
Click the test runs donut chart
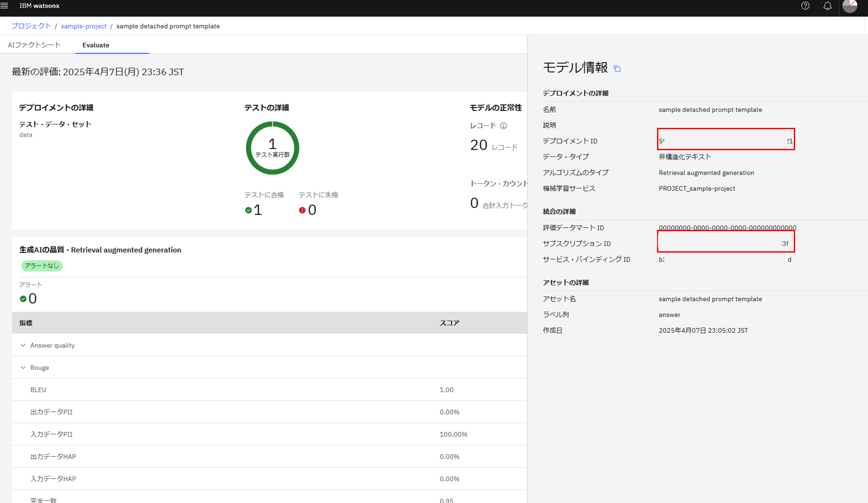click(272, 148)
